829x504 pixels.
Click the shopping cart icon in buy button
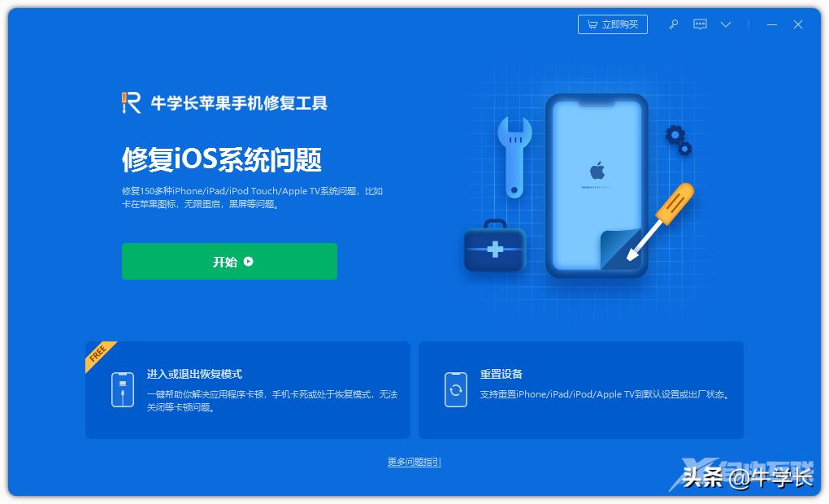(592, 24)
